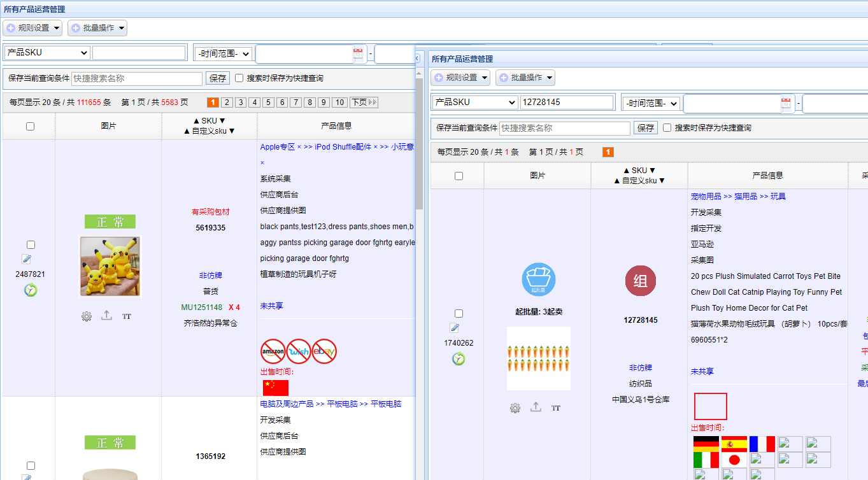Viewport: 868px width, 480px height.
Task: Click clock icon below ID 1740262
Action: pos(459,359)
